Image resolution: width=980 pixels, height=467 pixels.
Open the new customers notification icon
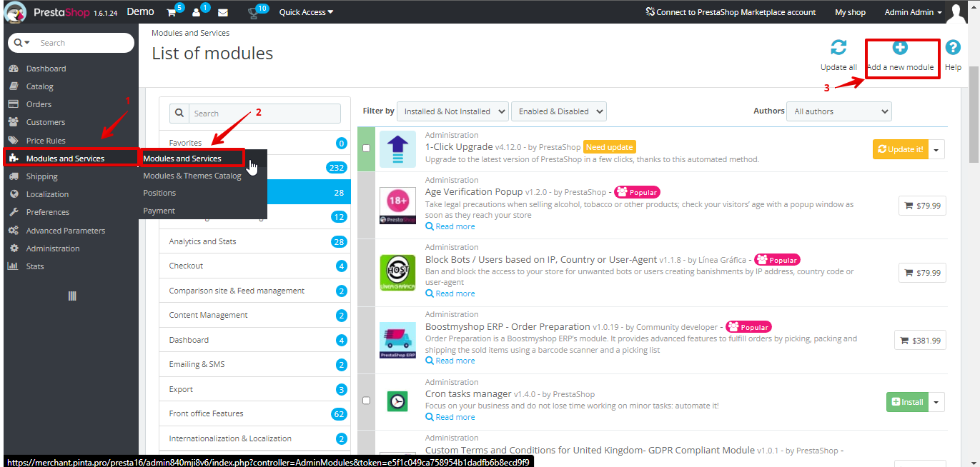coord(197,13)
